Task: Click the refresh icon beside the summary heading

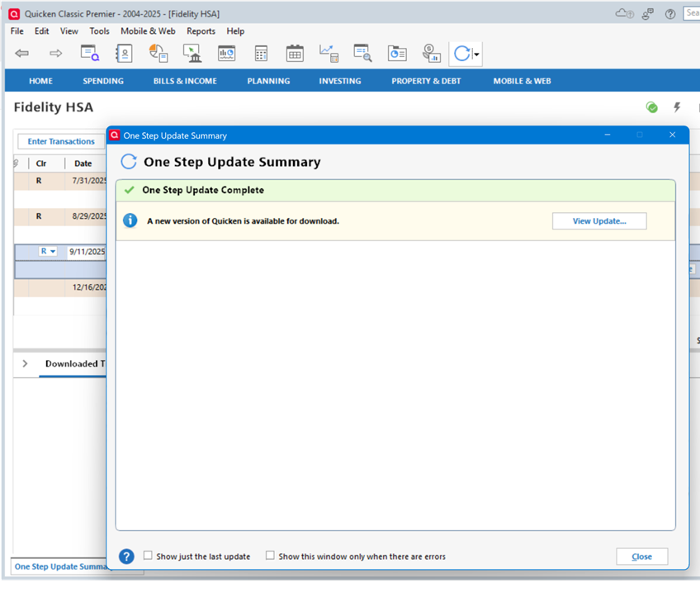Action: click(x=129, y=162)
